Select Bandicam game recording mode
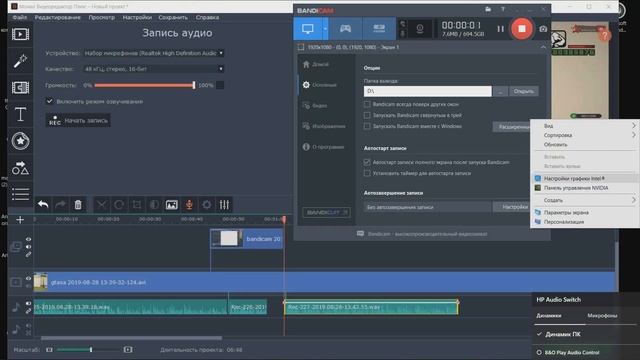 tap(345, 29)
